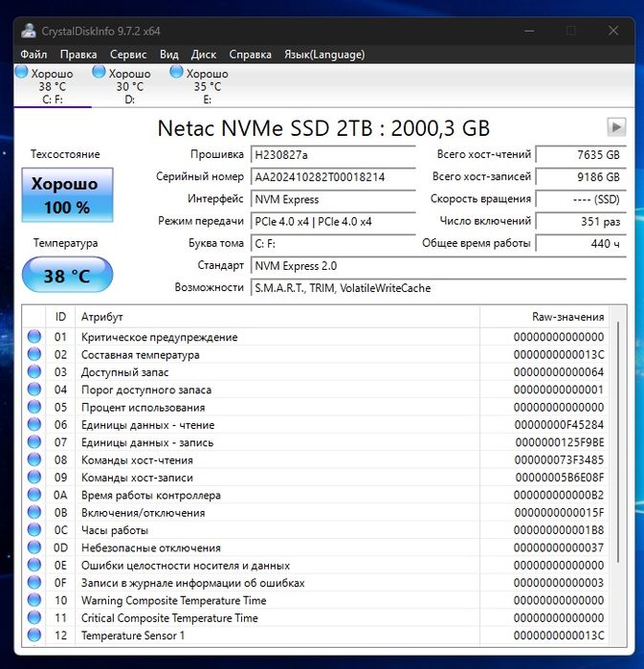Click the Хорошо 100 % health status button
This screenshot has height=669, width=644.
click(x=67, y=195)
